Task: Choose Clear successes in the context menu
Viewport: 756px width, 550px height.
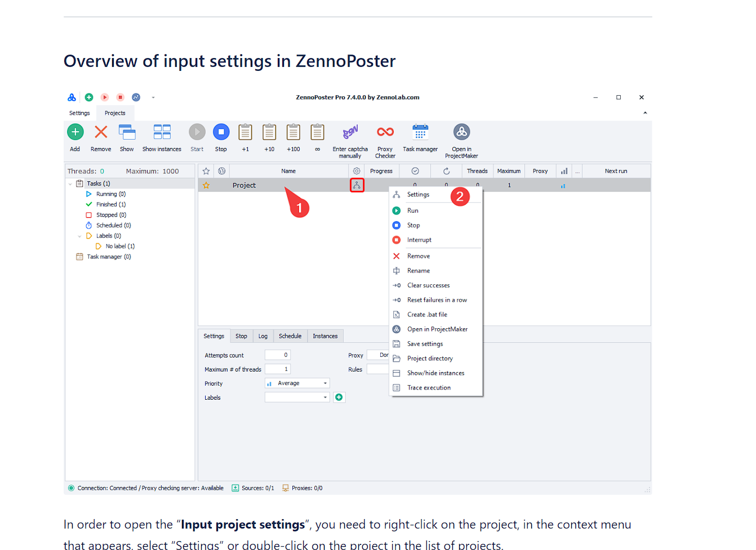Action: click(x=436, y=285)
